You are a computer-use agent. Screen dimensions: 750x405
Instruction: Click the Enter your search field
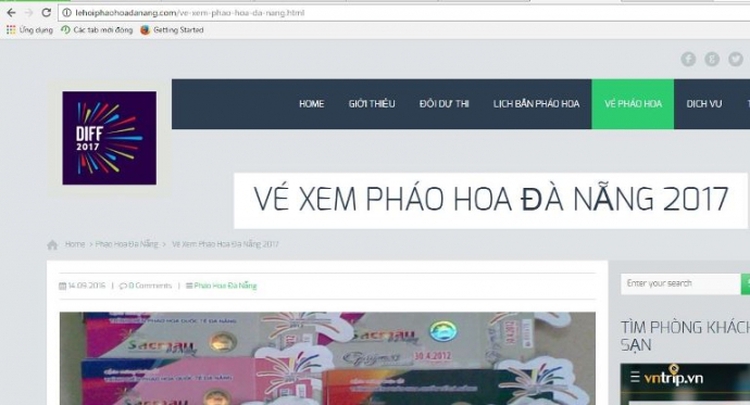[681, 284]
